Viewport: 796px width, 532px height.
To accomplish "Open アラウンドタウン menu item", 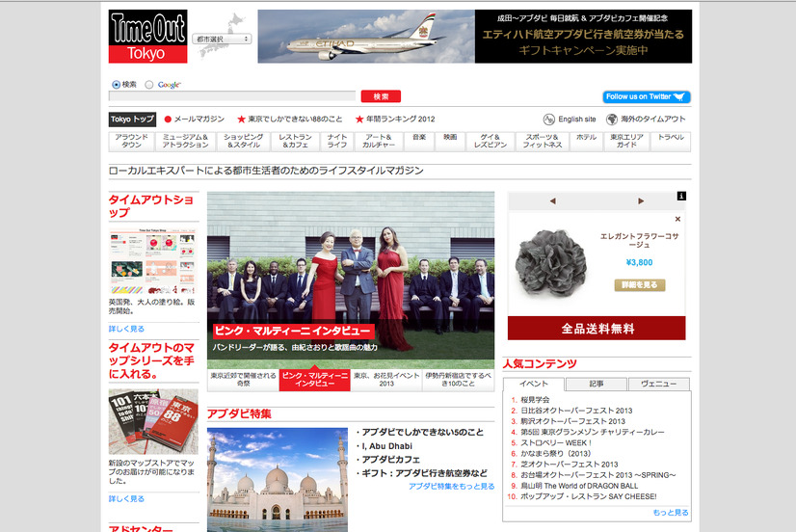I will tap(131, 141).
